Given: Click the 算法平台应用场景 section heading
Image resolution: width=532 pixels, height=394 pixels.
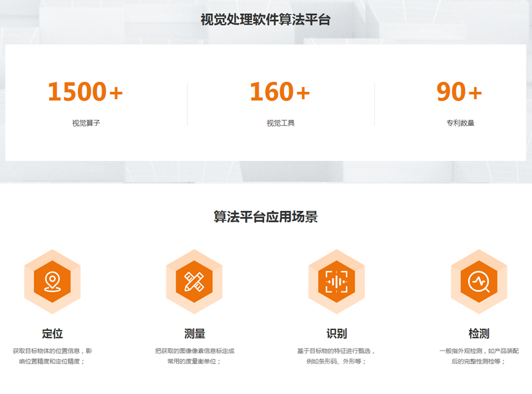Looking at the screenshot, I should coord(265,217).
